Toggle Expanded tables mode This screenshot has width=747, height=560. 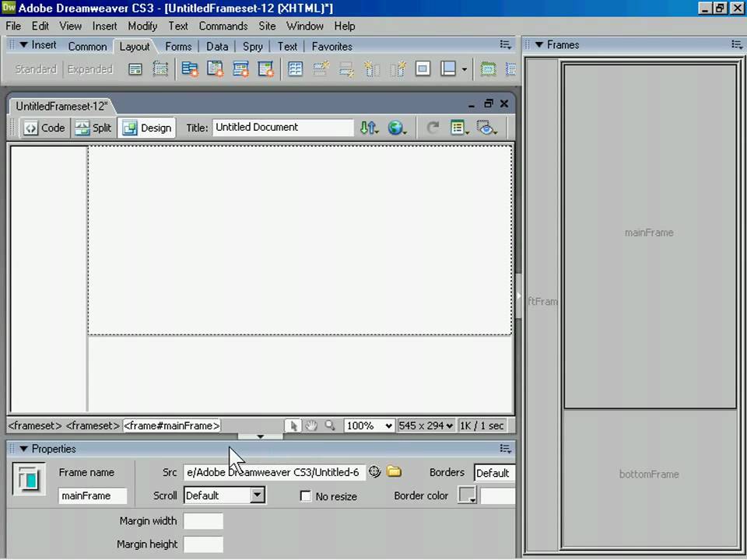click(90, 69)
